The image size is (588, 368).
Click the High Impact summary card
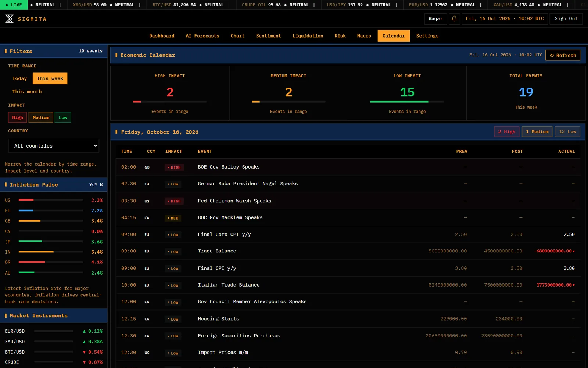170,93
